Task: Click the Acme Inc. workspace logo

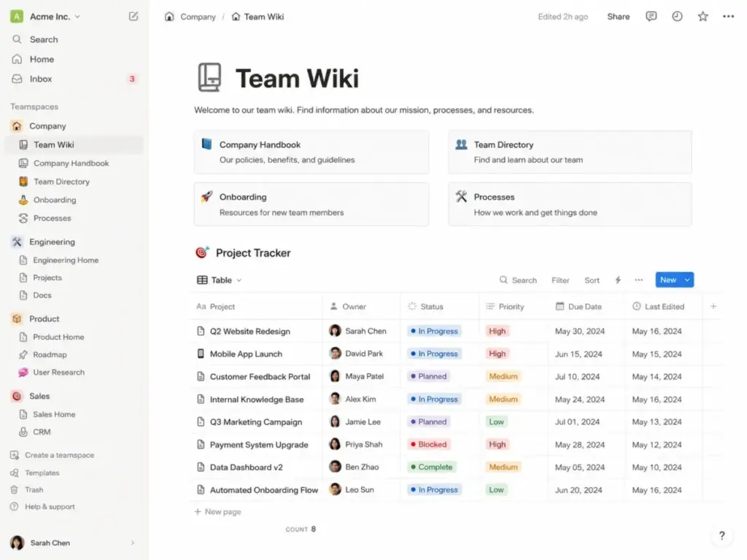Action: point(17,16)
